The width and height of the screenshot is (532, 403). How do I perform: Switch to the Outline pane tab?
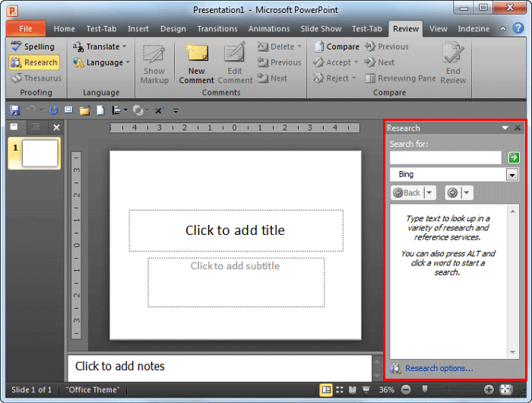point(35,127)
